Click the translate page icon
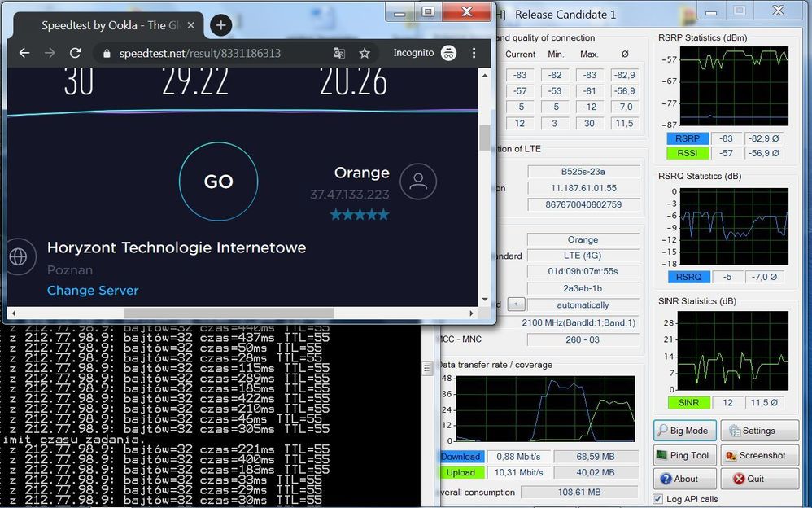Screen dimensions: 812x508 tap(339, 53)
